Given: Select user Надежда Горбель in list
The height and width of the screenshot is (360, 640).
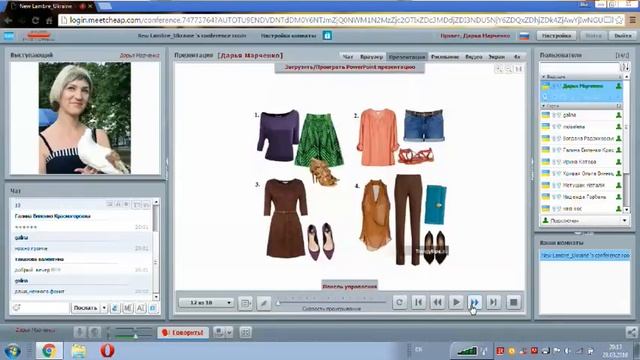Looking at the screenshot, I should coord(581,197).
